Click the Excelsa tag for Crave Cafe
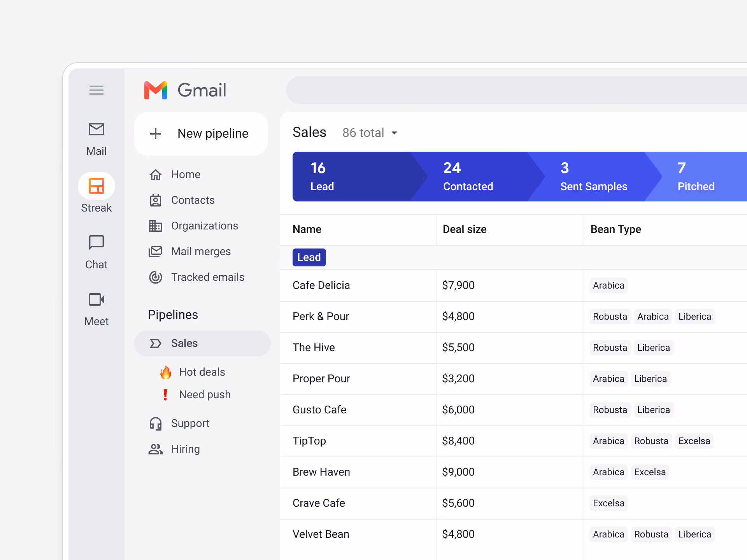The width and height of the screenshot is (747, 560). point(608,503)
